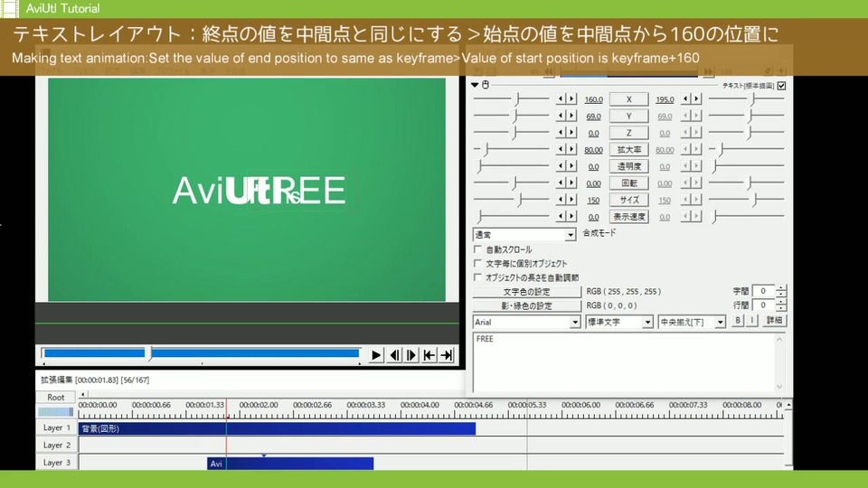The height and width of the screenshot is (488, 868).
Task: Click the 行間 spacing input field
Action: pyautogui.click(x=764, y=305)
